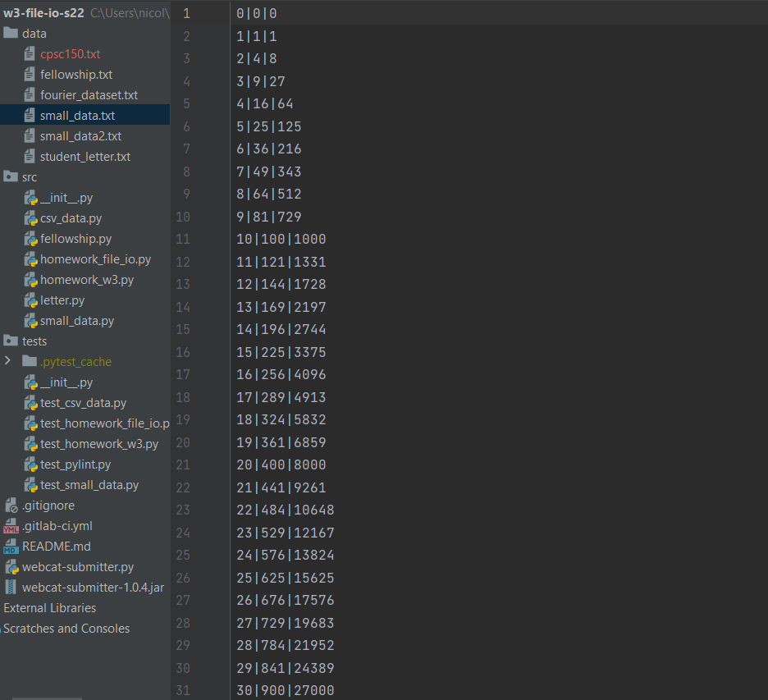
Task: Click the Markdown icon next to README.md
Action: (x=11, y=546)
